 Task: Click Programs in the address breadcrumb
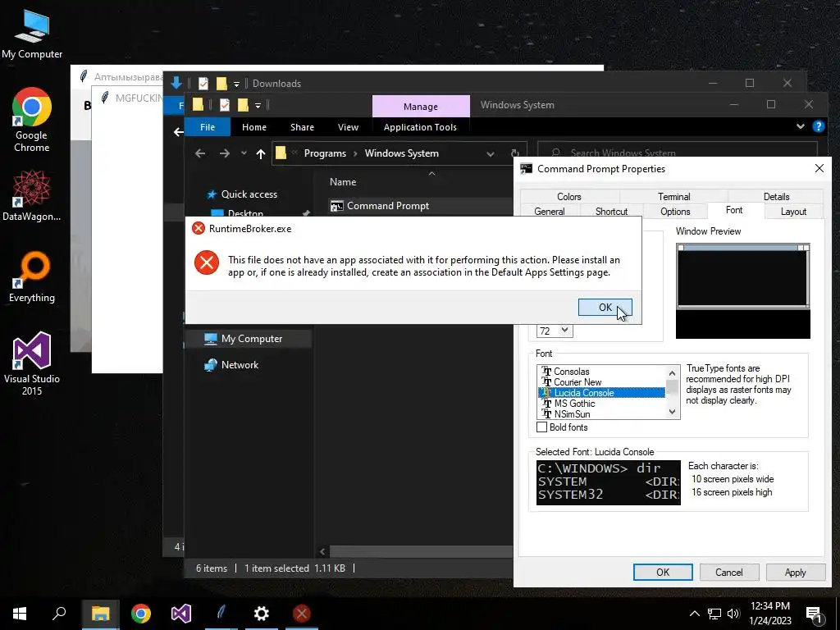point(325,153)
